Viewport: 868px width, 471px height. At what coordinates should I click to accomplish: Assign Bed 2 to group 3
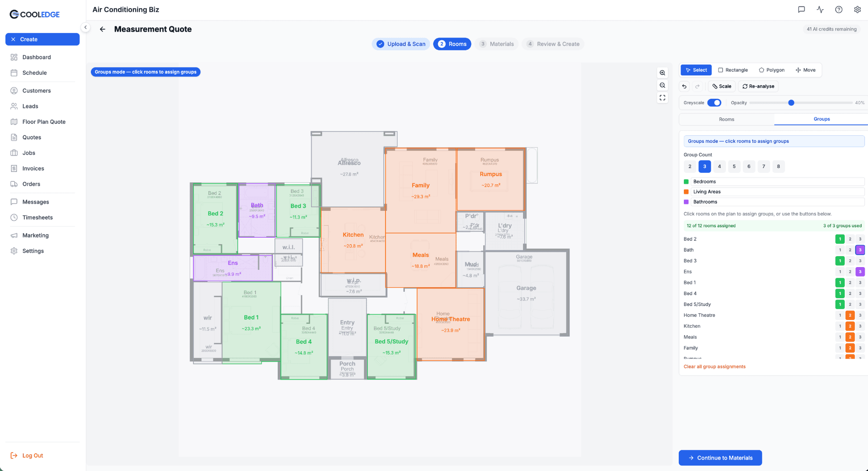860,239
